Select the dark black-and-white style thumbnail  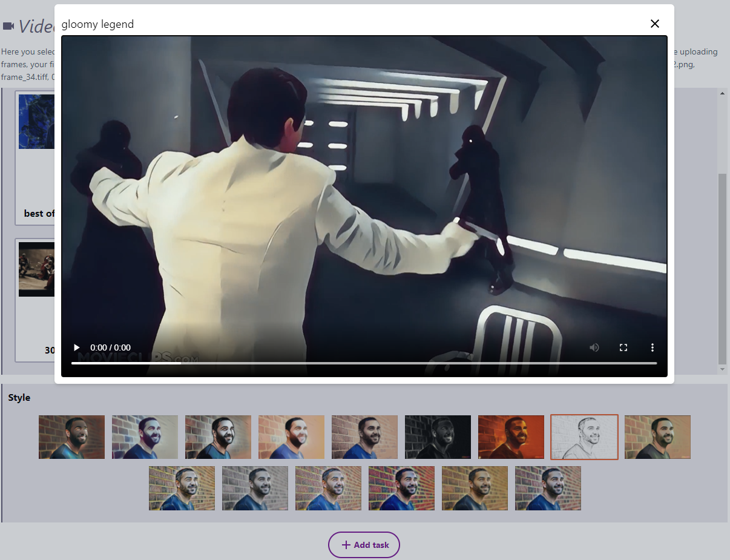click(x=438, y=437)
